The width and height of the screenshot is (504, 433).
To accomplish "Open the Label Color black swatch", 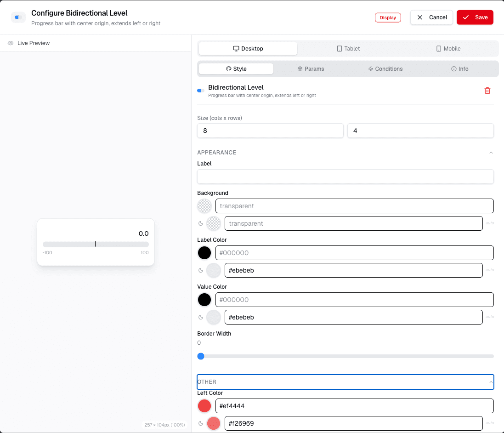I will [204, 253].
